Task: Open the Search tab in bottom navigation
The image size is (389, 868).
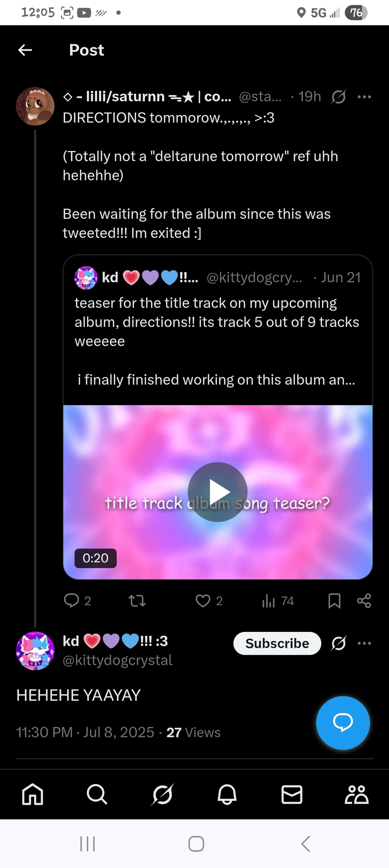Action: (97, 794)
